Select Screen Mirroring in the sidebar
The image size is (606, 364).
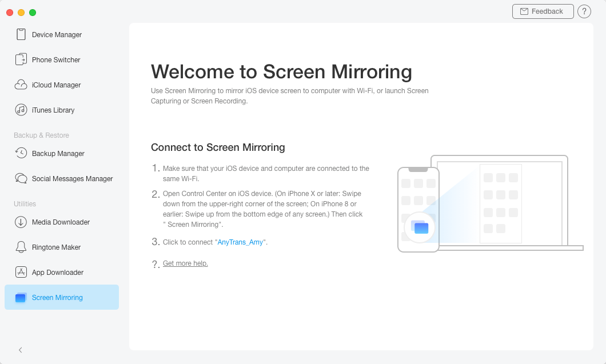[x=57, y=297]
